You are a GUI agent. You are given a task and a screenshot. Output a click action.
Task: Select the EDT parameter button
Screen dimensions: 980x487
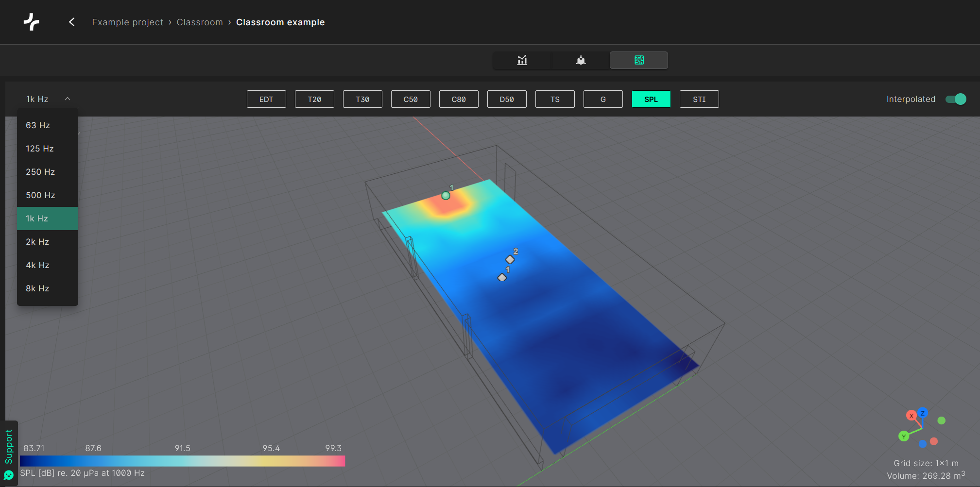pos(266,99)
